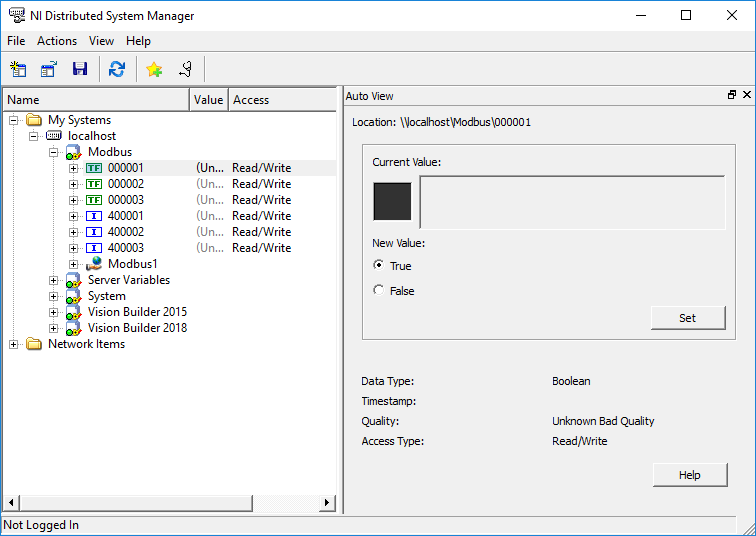Expand the Vision Builder 2018 node

54,328
